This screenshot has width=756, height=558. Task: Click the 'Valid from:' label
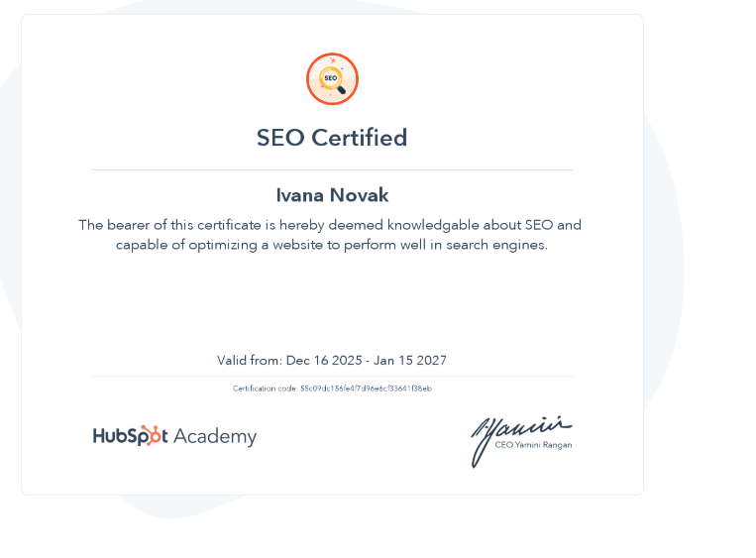(x=250, y=360)
